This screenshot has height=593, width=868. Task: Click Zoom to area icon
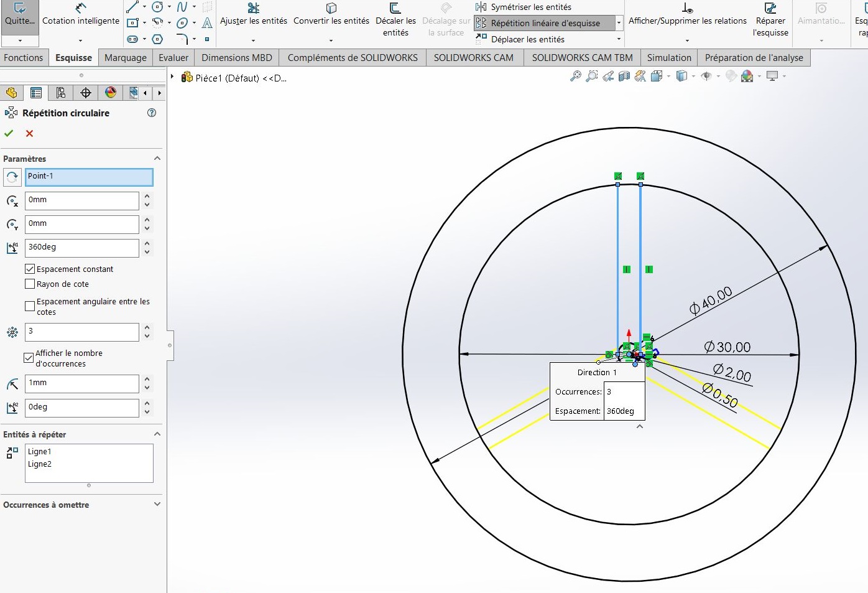click(592, 76)
